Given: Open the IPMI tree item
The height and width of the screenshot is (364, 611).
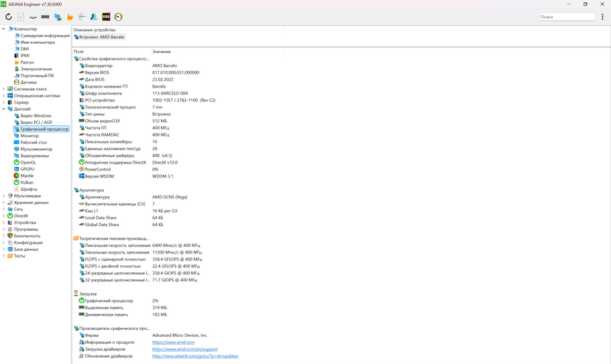Looking at the screenshot, I should [25, 55].
